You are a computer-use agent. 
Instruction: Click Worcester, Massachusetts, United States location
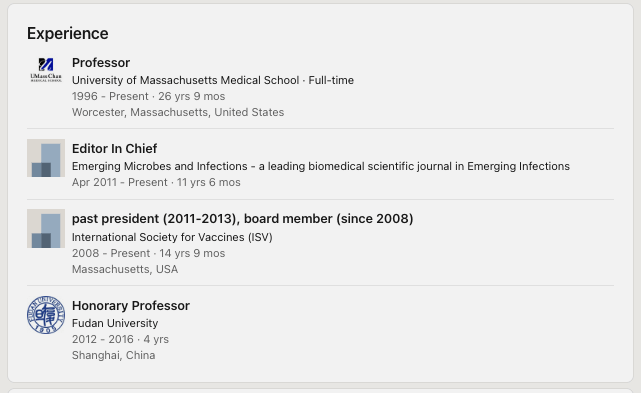178,112
